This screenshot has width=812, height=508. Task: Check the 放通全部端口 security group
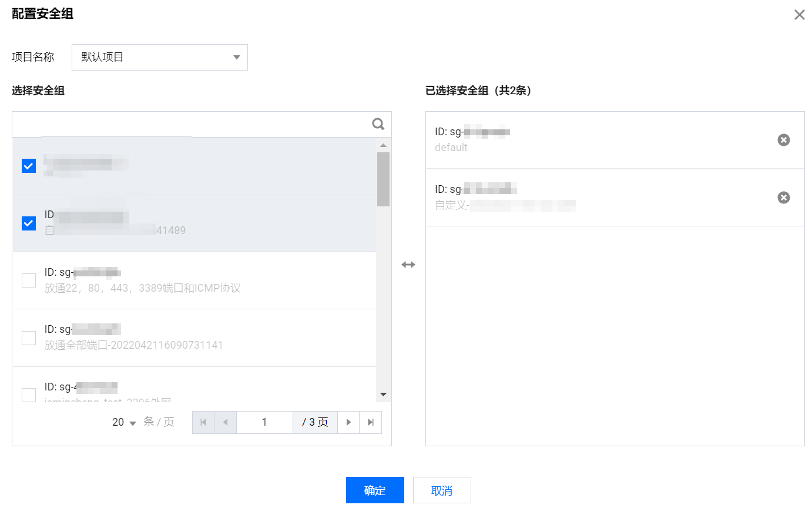click(x=29, y=338)
